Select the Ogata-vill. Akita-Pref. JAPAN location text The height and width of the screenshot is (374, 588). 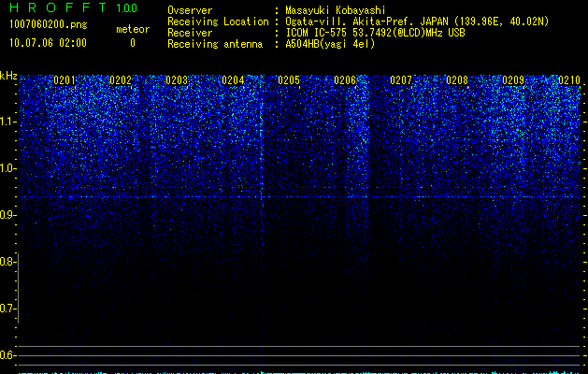tap(417, 22)
